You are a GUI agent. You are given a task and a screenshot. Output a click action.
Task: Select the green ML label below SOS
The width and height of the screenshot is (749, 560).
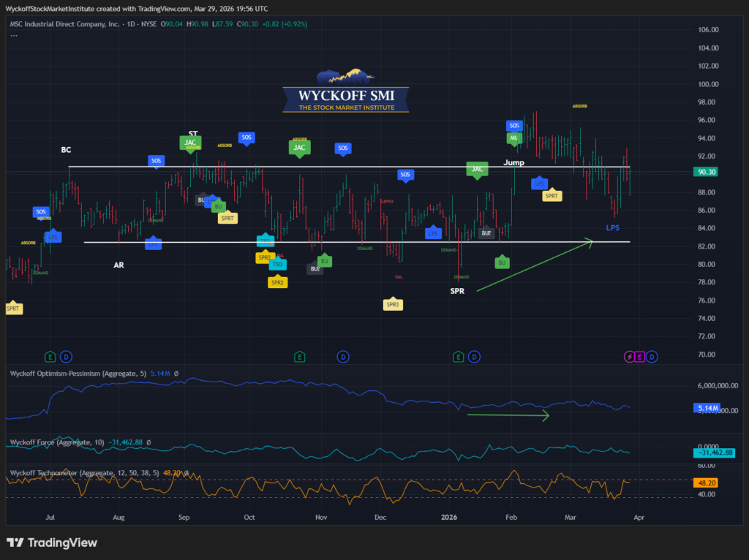514,137
